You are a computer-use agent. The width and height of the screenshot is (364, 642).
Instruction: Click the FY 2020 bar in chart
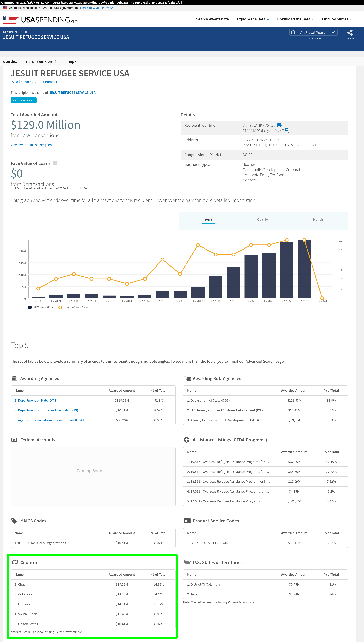tap(251, 277)
